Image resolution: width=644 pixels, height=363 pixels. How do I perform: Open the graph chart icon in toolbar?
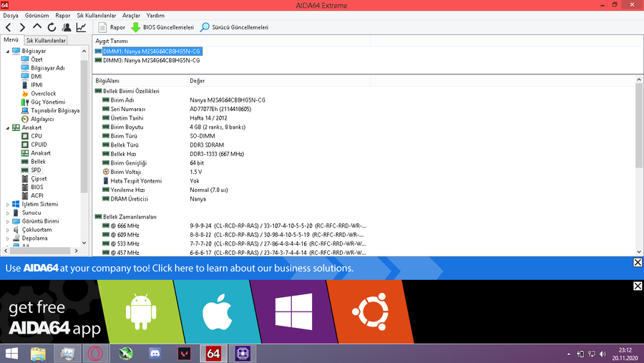(x=81, y=27)
